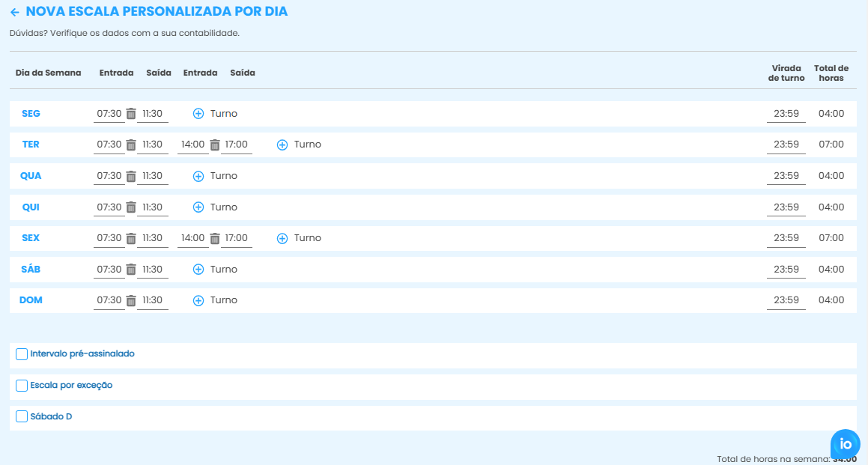The image size is (868, 465).
Task: Click the Virada de turno field for SEX
Action: tap(786, 238)
